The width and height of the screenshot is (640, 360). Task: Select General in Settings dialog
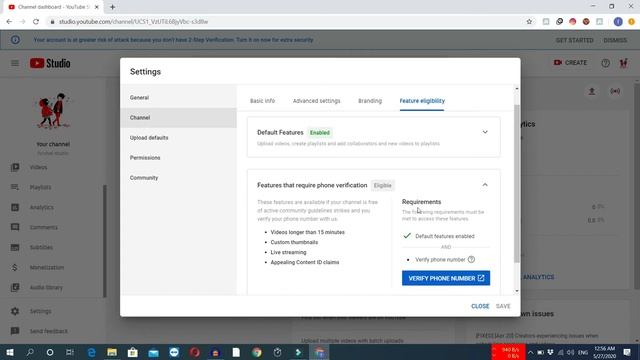[x=178, y=98]
